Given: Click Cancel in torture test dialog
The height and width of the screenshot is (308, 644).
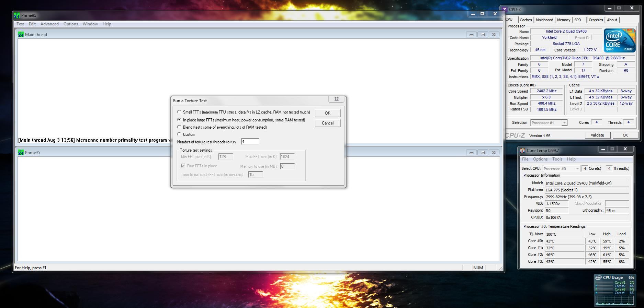Looking at the screenshot, I should 328,123.
